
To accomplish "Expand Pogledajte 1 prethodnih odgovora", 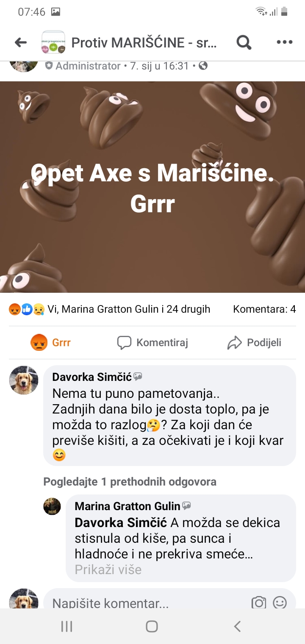I will tap(130, 482).
